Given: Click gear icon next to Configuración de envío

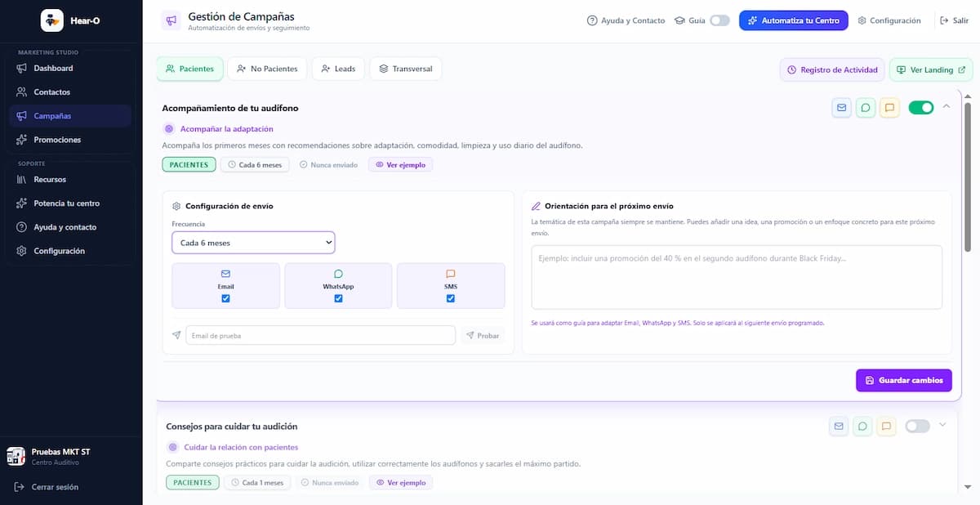Looking at the screenshot, I should tap(176, 206).
